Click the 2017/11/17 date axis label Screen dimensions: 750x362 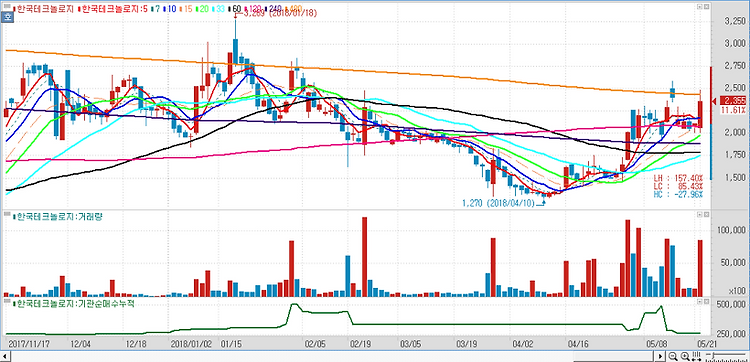coord(28,343)
